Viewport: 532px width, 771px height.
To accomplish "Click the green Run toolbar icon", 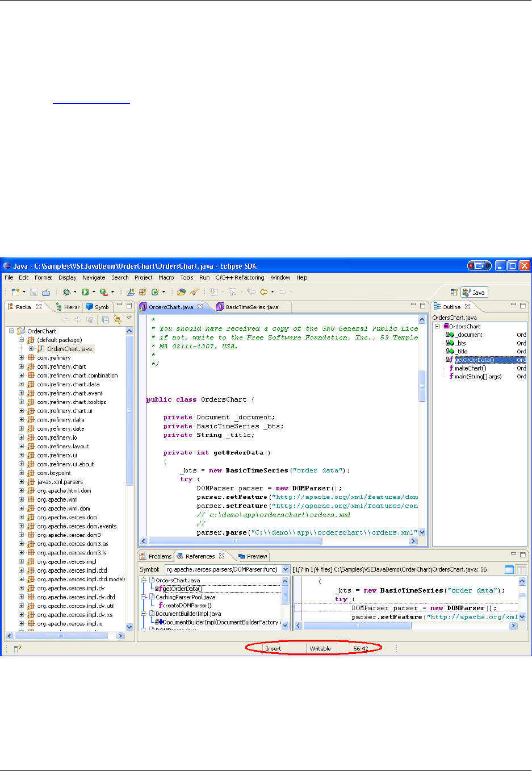I will pos(85,292).
